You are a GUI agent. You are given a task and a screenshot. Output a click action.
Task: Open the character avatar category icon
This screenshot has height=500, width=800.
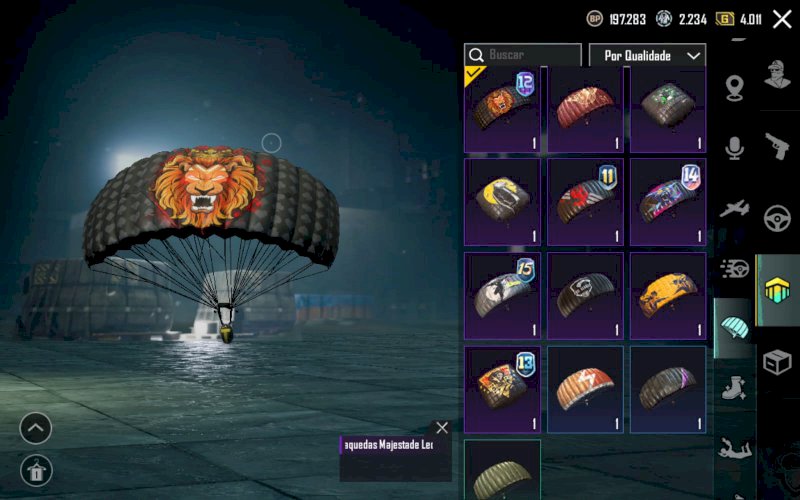point(777,74)
